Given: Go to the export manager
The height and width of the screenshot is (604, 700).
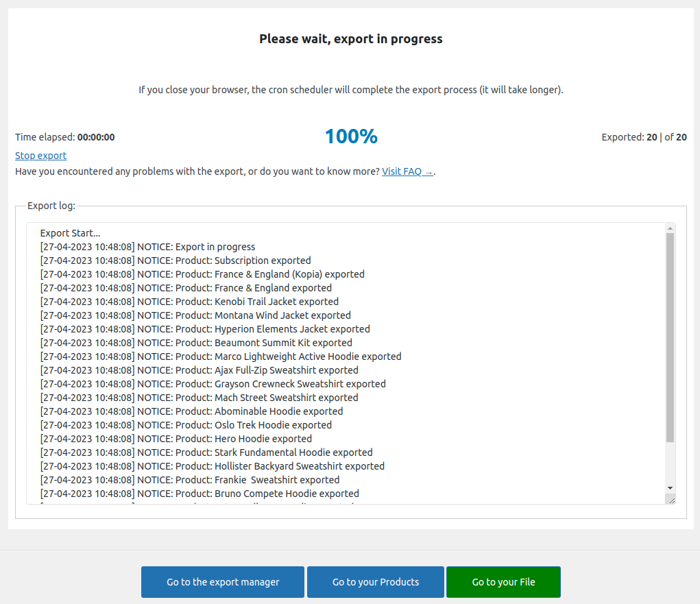Looking at the screenshot, I should click(223, 582).
